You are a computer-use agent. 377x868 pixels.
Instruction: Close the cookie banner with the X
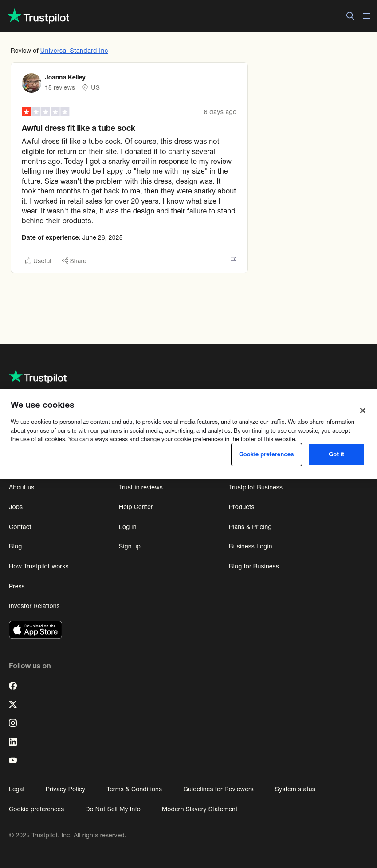tap(363, 410)
